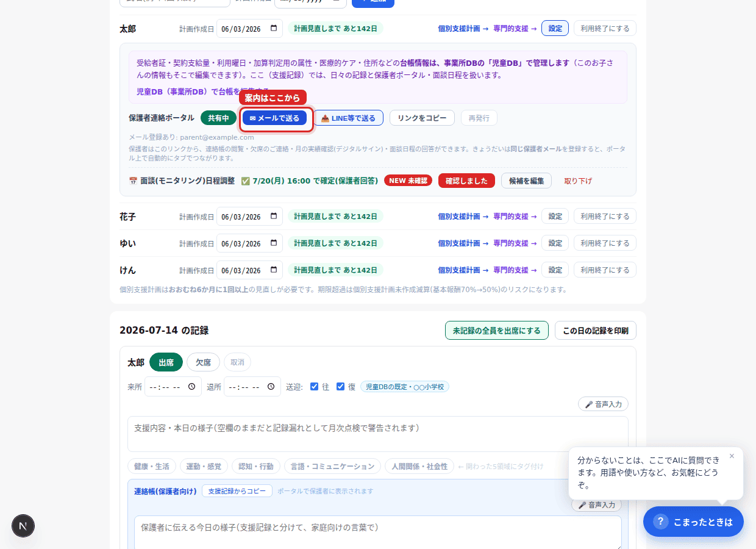Click 未記録の全員を出席にする button
This screenshot has height=549, width=756.
pos(496,331)
